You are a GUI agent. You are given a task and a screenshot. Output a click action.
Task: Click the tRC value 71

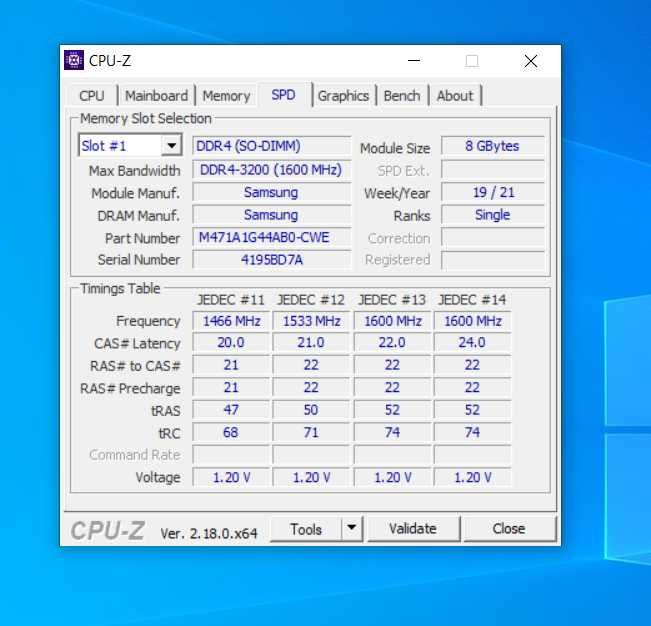pos(311,433)
